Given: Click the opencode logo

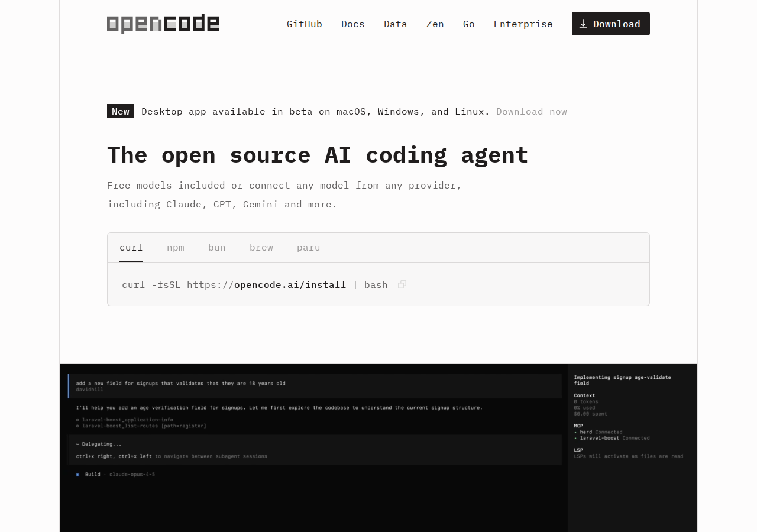Looking at the screenshot, I should coord(163,24).
